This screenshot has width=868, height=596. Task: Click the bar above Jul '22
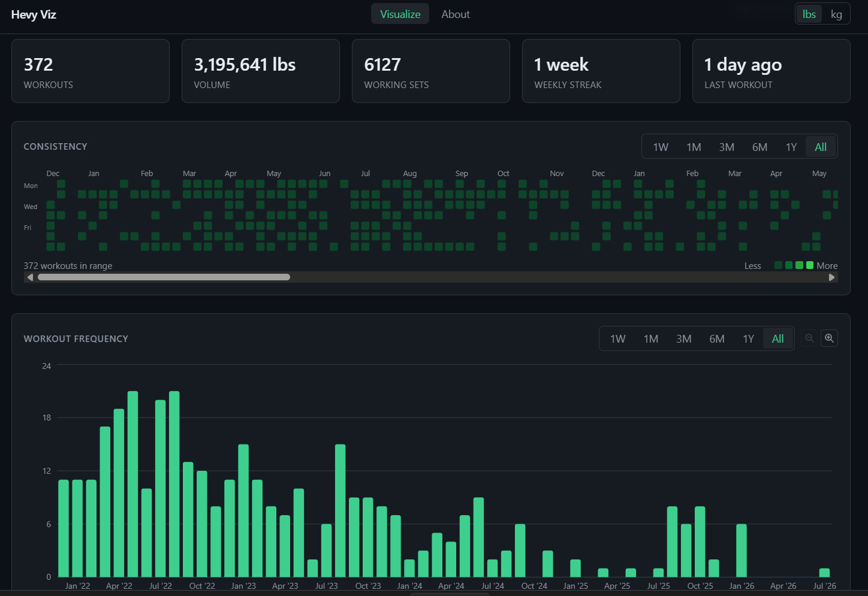tap(160, 489)
